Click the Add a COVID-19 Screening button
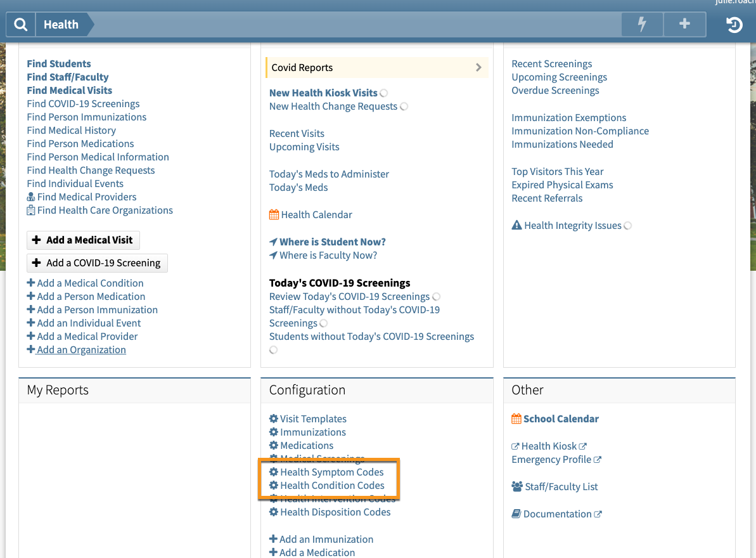This screenshot has width=756, height=558. point(97,263)
